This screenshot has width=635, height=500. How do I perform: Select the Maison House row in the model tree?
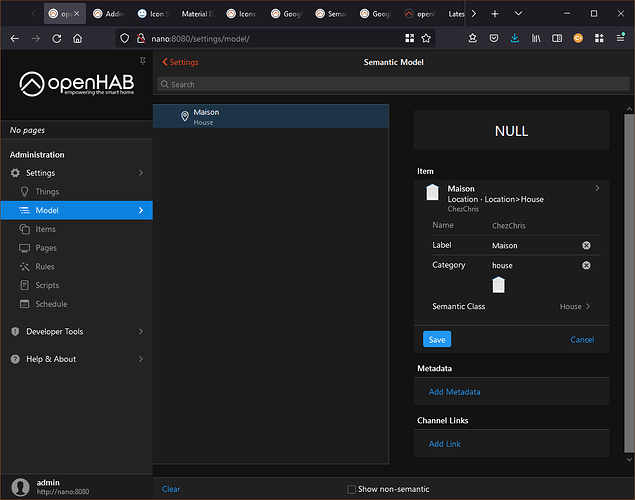tap(271, 117)
